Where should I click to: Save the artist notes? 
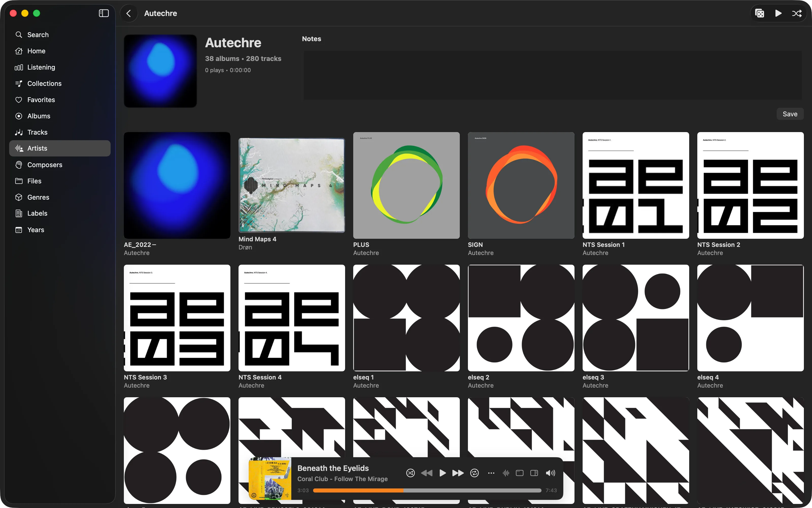pyautogui.click(x=790, y=114)
